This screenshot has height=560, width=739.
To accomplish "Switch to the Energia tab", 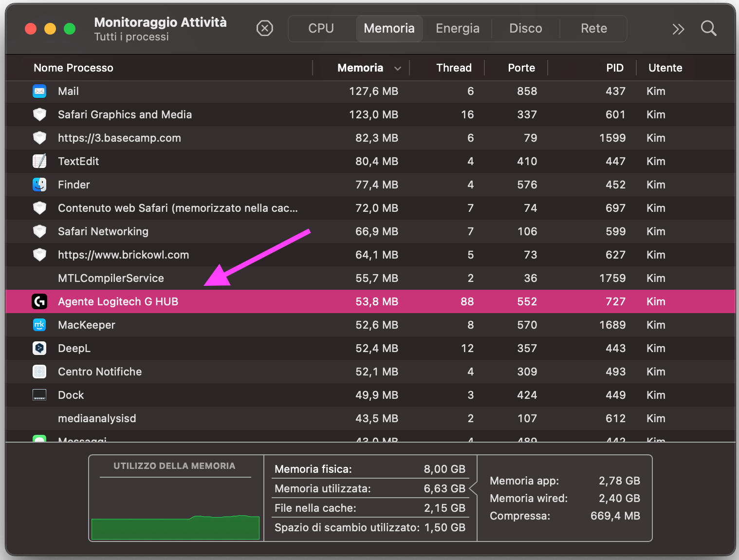I will click(x=457, y=29).
